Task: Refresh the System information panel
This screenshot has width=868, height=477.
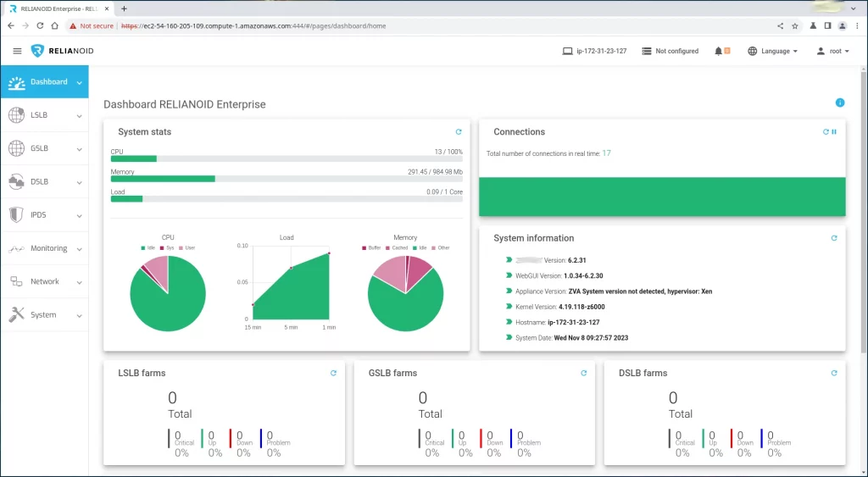Action: pyautogui.click(x=834, y=238)
